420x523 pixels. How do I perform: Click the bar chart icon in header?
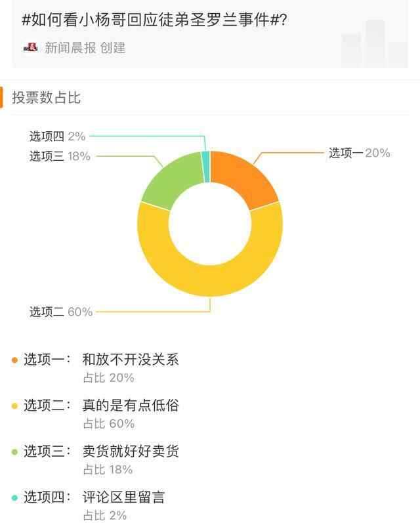click(x=375, y=43)
